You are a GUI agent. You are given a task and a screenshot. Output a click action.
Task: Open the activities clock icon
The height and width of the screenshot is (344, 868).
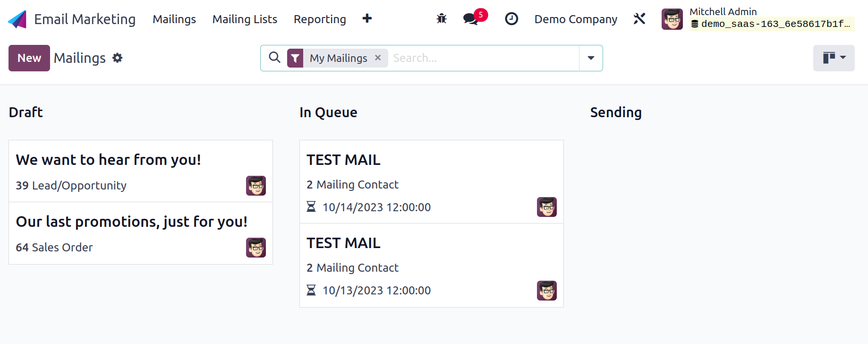[x=511, y=19]
